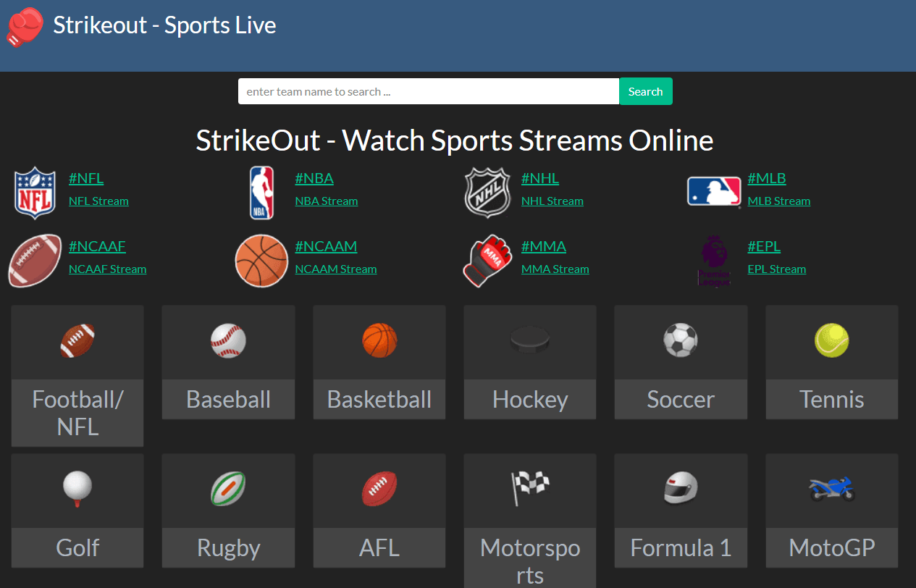Select the MotoGP category label

832,547
